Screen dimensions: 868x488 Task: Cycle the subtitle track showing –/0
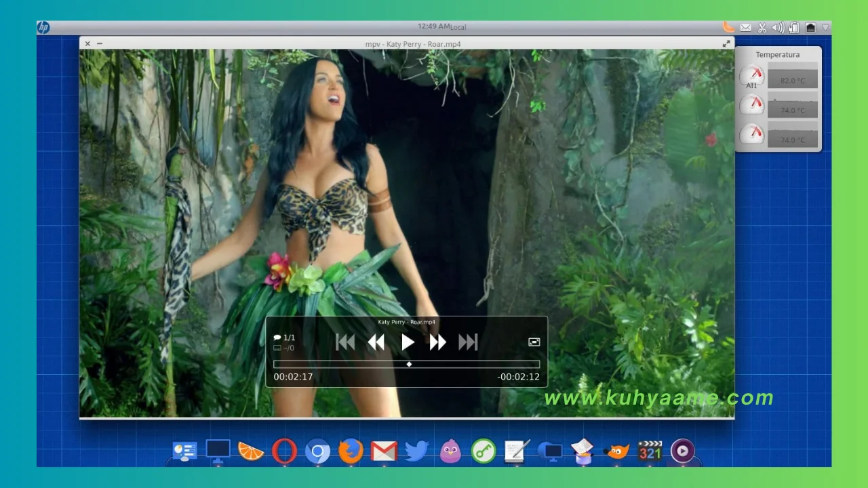(x=284, y=348)
